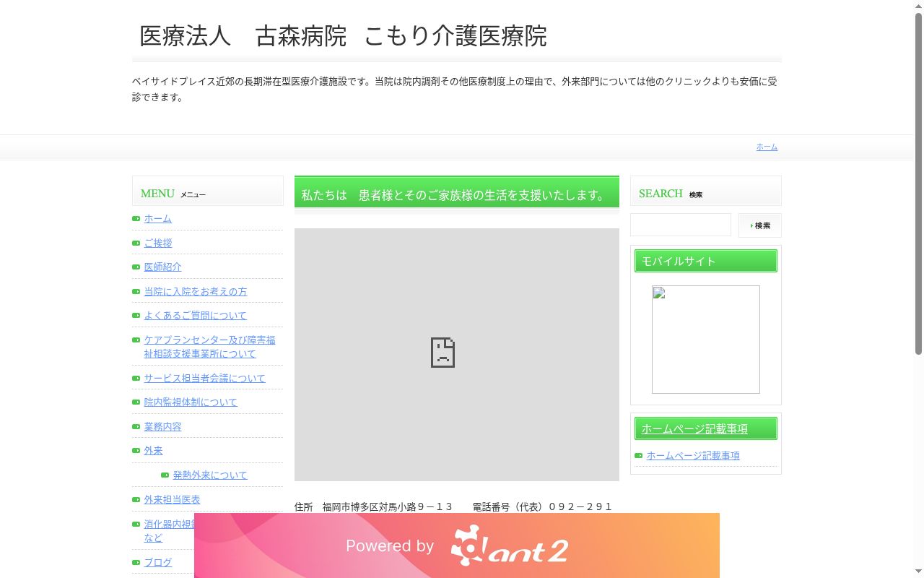Open 当院に入院をお考えの方 link
Viewport: 924px width, 578px height.
click(195, 292)
